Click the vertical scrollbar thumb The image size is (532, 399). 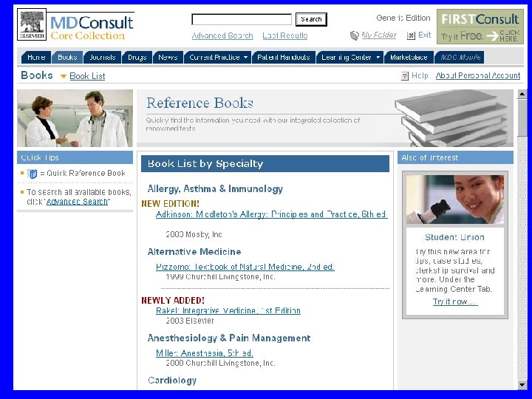tap(522, 117)
